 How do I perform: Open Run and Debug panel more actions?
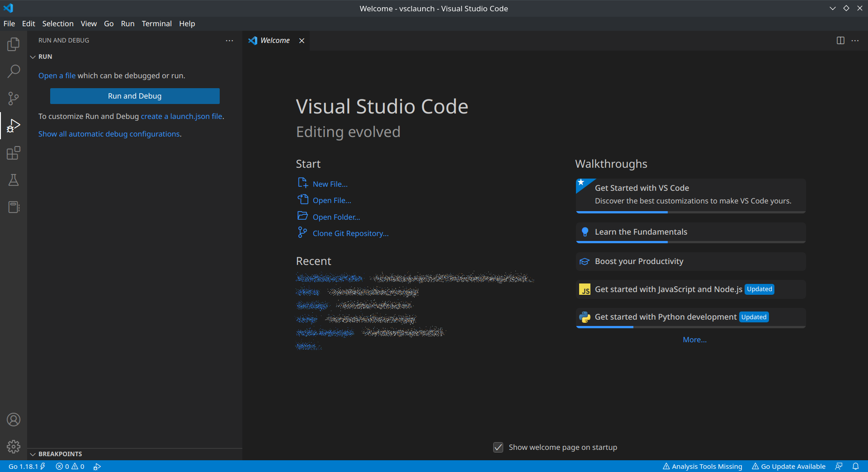point(230,40)
